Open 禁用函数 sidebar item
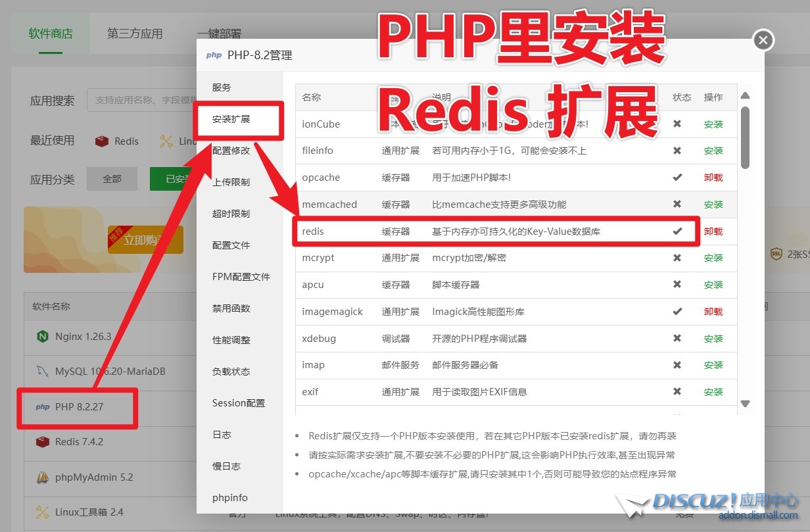The height and width of the screenshot is (532, 810). (231, 308)
